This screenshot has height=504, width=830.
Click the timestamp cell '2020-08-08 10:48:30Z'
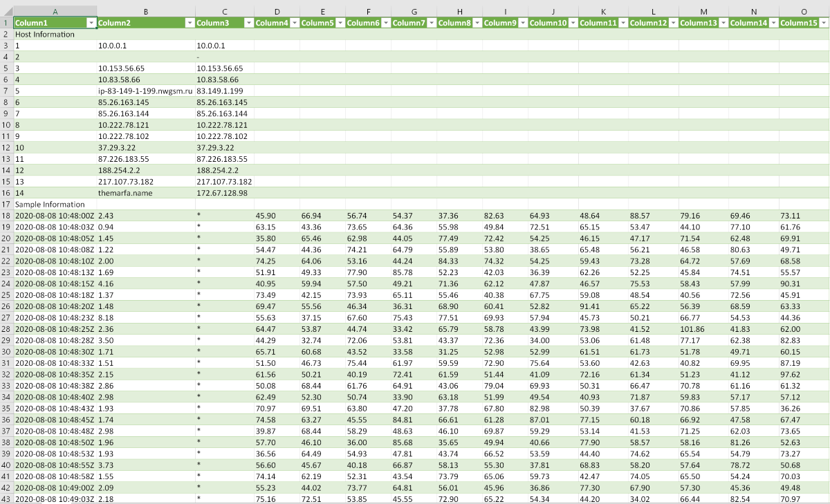[55, 352]
